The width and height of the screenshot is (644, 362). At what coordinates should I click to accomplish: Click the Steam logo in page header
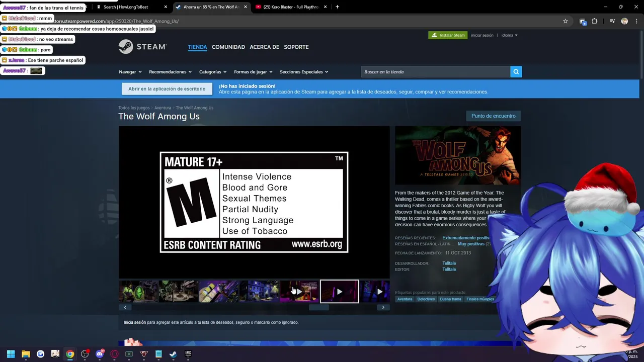[x=142, y=47]
